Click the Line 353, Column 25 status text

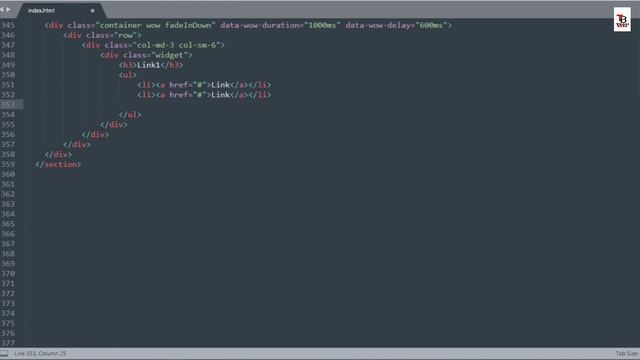40,353
